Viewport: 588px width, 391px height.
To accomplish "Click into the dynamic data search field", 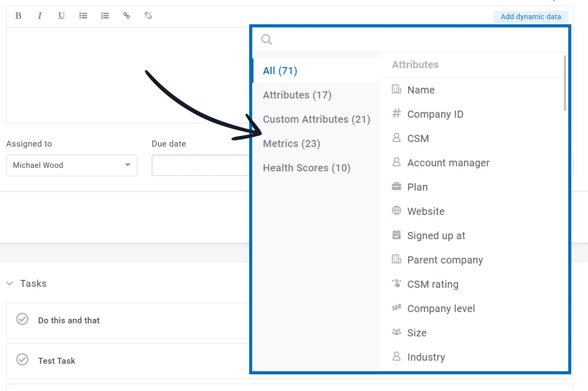I will (410, 39).
